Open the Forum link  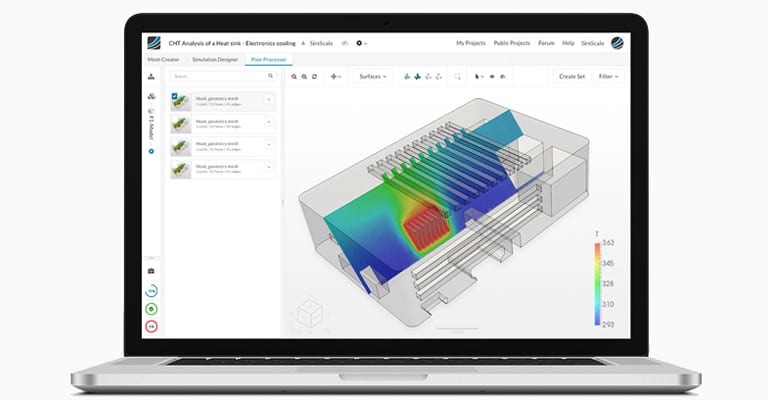pos(546,43)
